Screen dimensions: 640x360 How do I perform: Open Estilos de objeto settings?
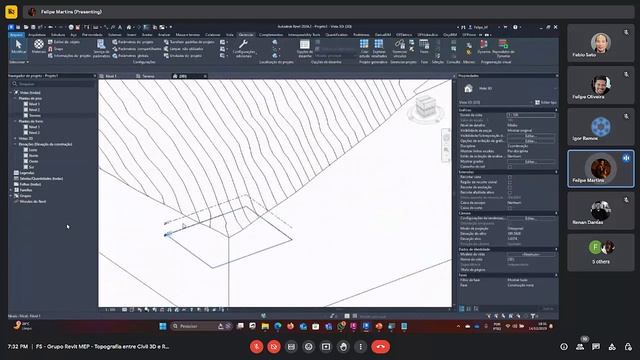click(x=64, y=42)
